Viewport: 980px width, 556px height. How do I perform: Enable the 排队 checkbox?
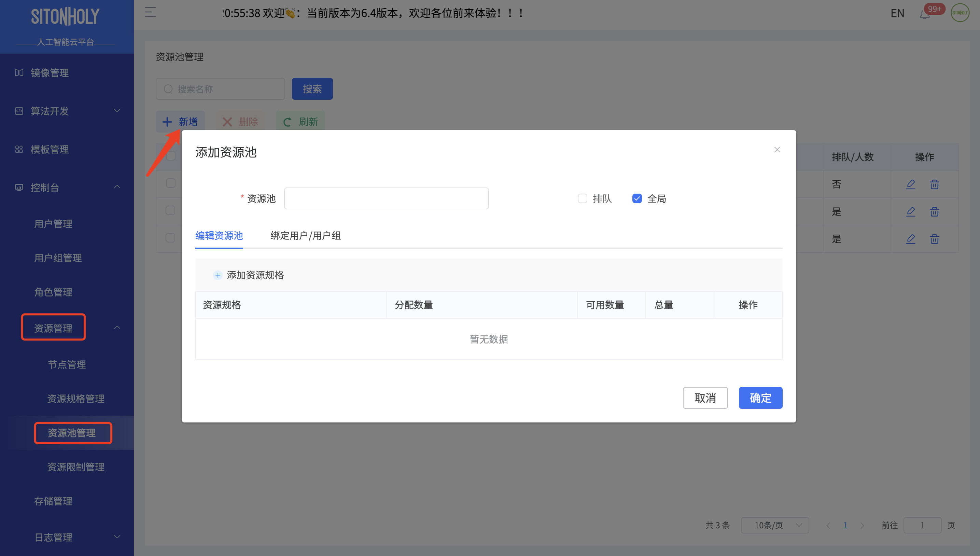point(582,198)
